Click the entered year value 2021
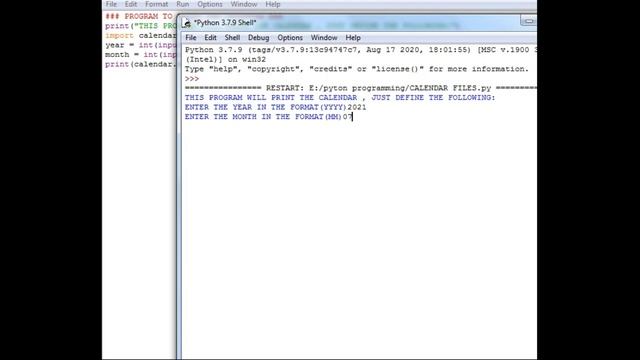640x360 pixels. pyautogui.click(x=357, y=107)
